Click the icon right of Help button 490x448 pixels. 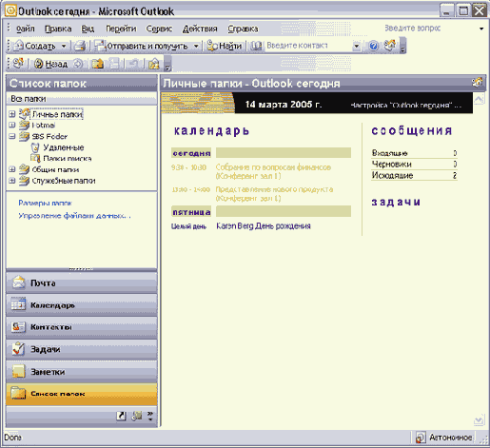[390, 46]
